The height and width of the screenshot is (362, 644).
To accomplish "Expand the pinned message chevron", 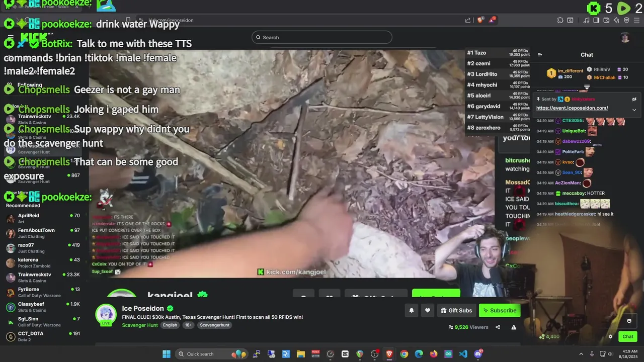I will [x=634, y=110].
